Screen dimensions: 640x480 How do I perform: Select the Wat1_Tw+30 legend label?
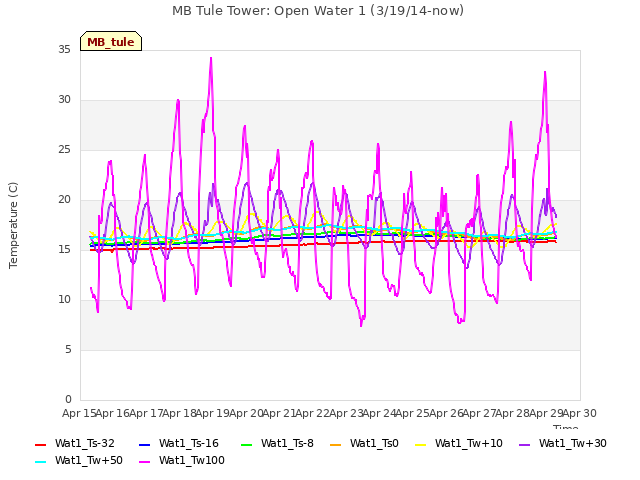pyautogui.click(x=573, y=444)
